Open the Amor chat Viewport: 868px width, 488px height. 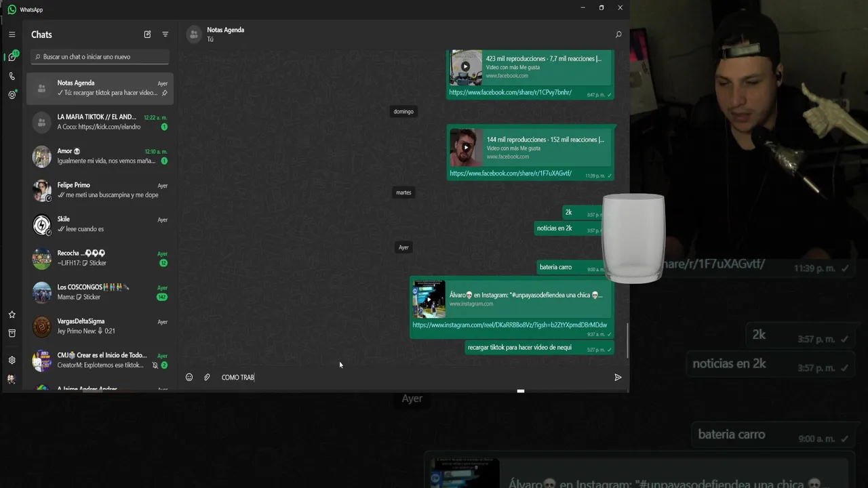click(x=100, y=156)
